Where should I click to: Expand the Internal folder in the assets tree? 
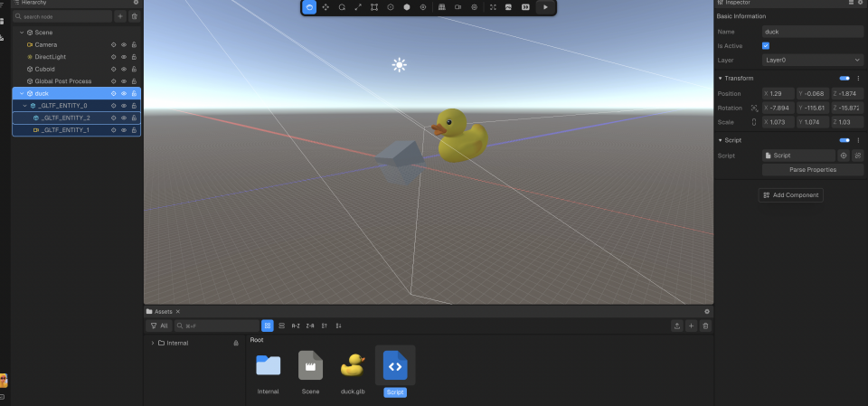(152, 343)
